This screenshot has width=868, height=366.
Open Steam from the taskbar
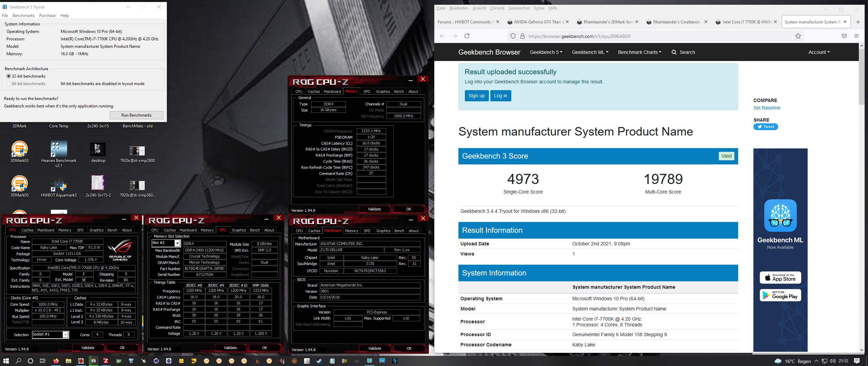pos(319,361)
